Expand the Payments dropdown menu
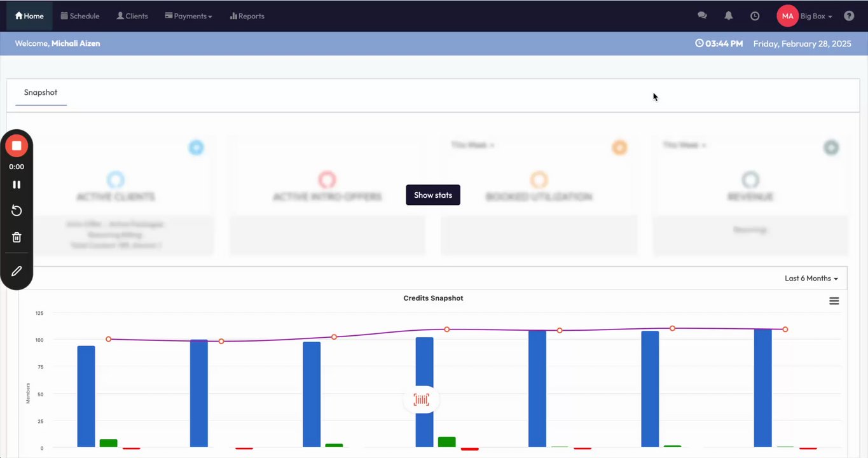The image size is (868, 458). (x=188, y=16)
